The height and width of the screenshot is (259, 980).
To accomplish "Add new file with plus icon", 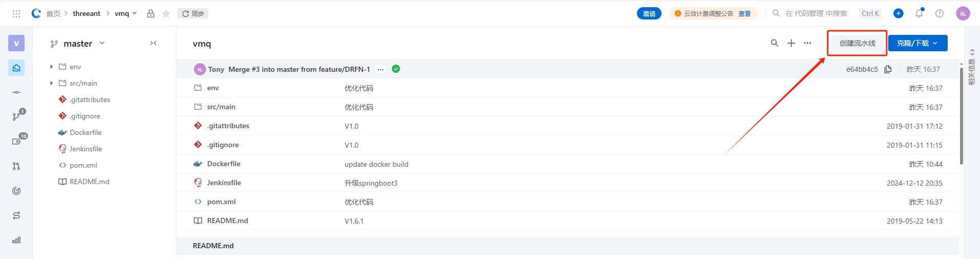I will [x=791, y=43].
